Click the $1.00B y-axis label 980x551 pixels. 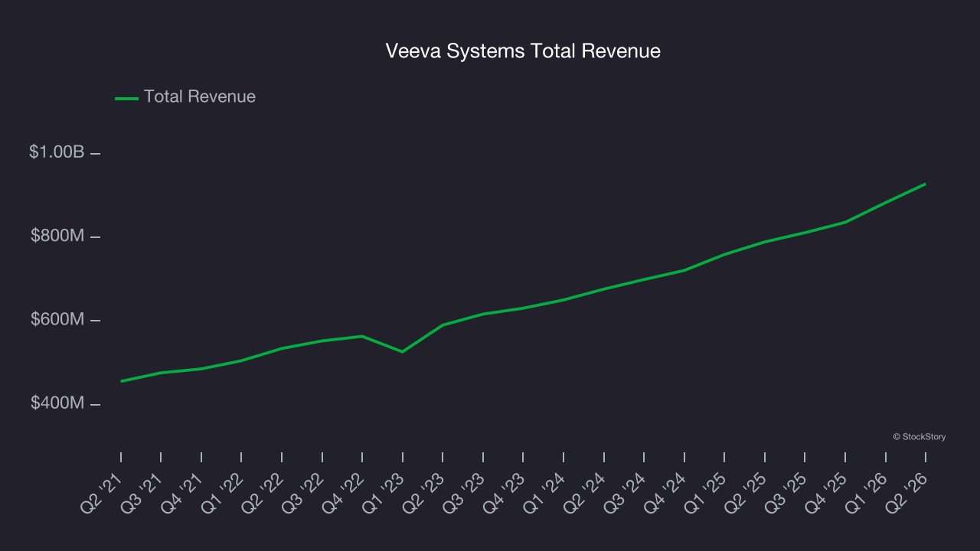pos(57,152)
